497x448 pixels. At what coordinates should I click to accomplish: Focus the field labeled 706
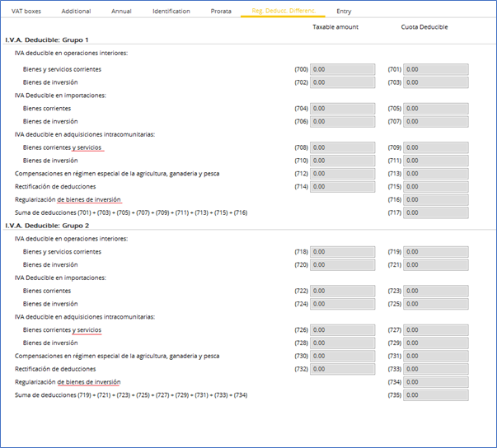tap(342, 121)
